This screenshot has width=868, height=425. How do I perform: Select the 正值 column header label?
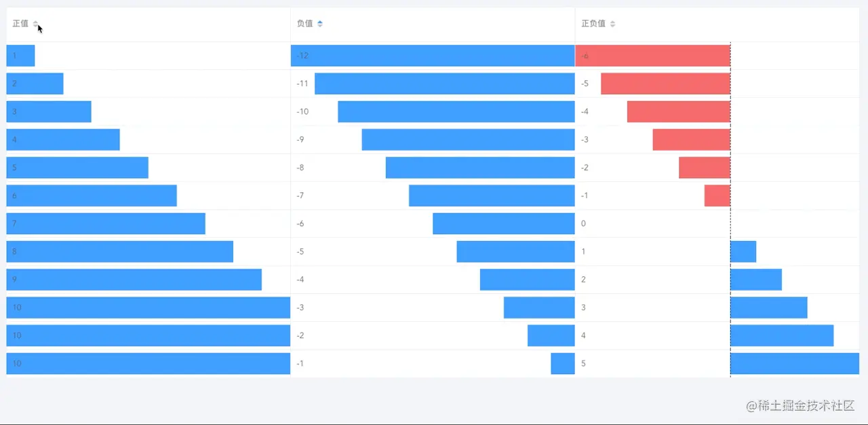[x=20, y=24]
